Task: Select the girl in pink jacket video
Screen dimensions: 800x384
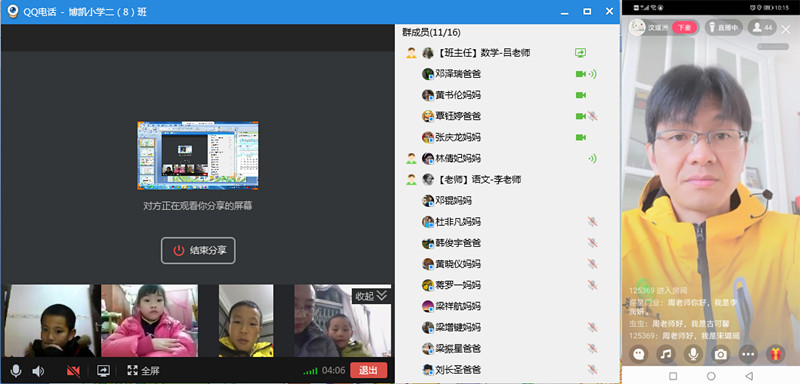Action: (x=149, y=321)
